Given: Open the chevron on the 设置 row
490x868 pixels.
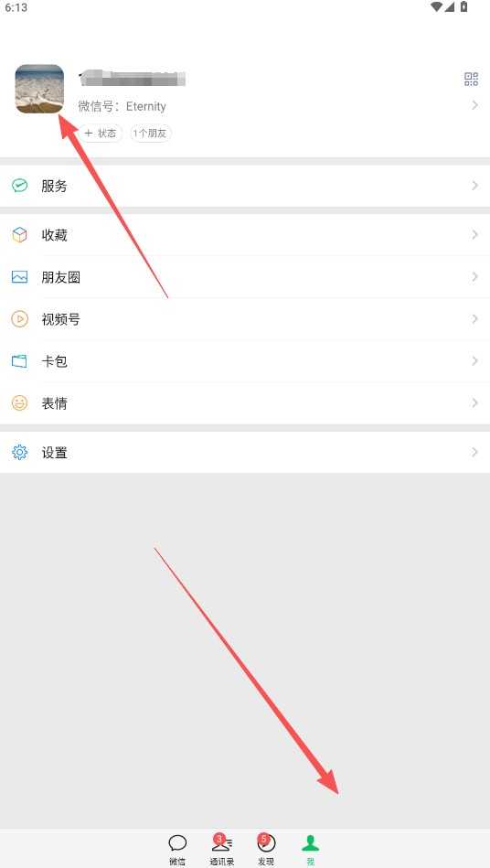Looking at the screenshot, I should pyautogui.click(x=474, y=452).
